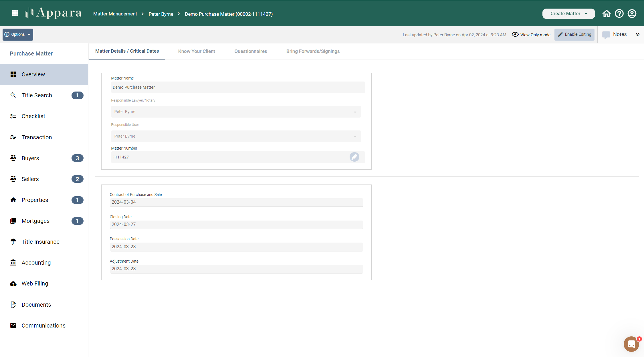Screen dimensions: 644x357
Task: Click the user account icon top right
Action: (x=632, y=13)
